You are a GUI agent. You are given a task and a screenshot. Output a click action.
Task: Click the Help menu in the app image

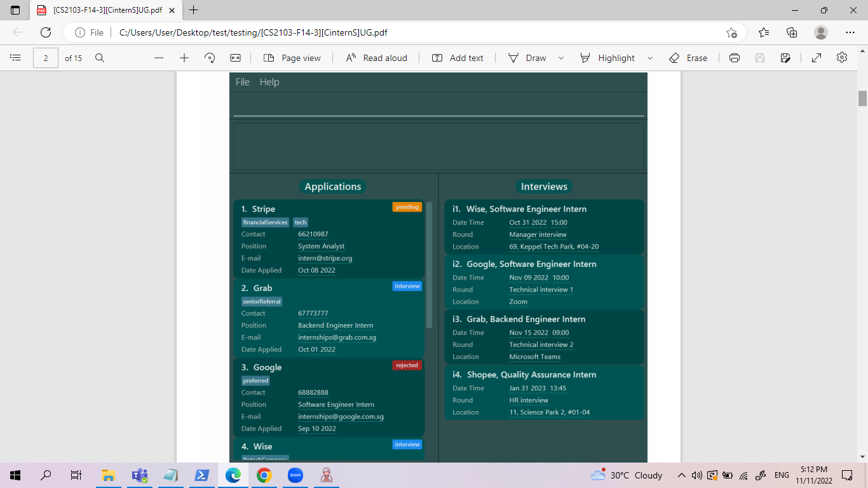pos(269,82)
